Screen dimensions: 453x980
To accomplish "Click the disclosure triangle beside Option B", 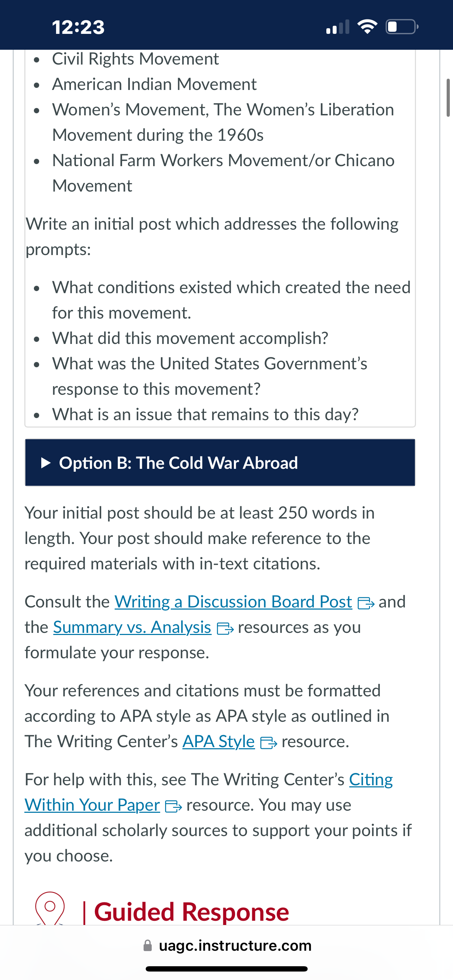I will point(45,462).
